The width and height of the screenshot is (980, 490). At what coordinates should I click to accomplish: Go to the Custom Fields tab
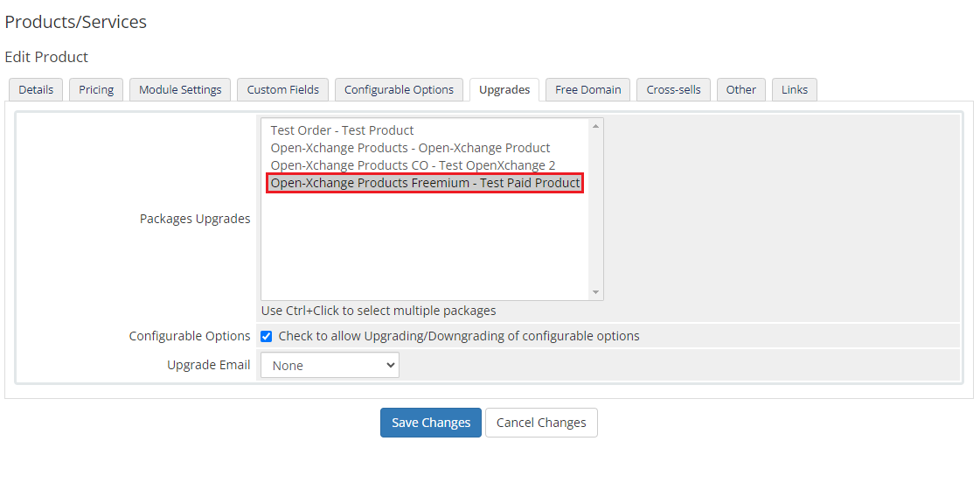(283, 89)
